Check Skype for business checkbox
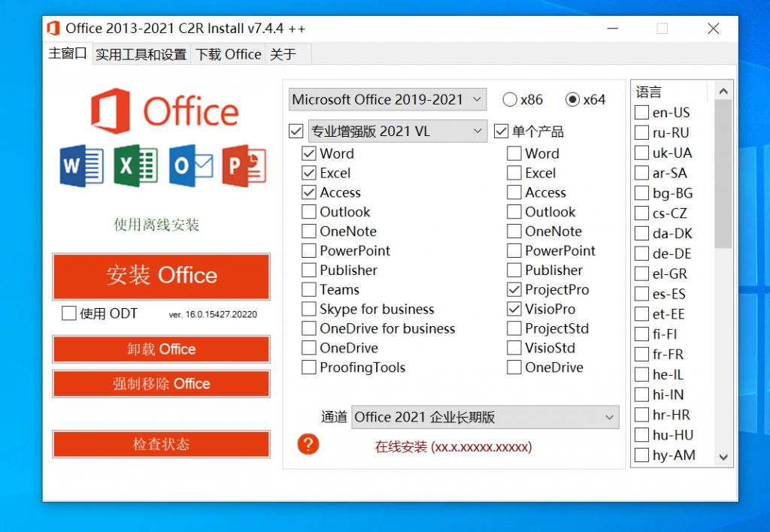Screen dimensions: 770x532 coord(309,309)
